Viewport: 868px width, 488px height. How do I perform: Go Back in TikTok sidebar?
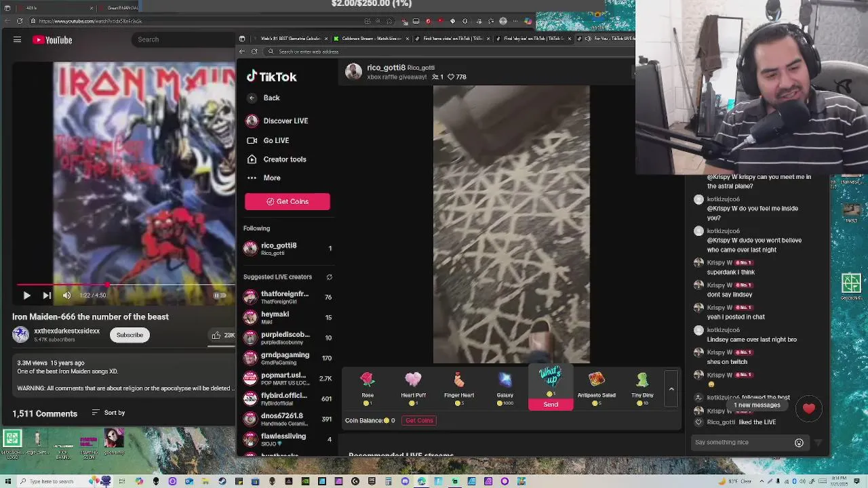264,98
